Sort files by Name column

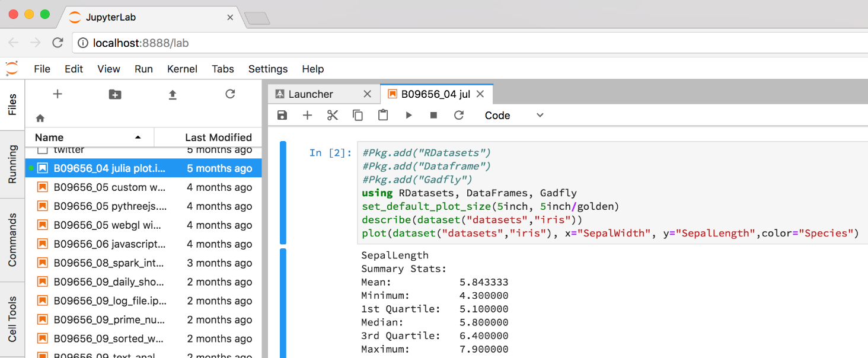coord(89,137)
